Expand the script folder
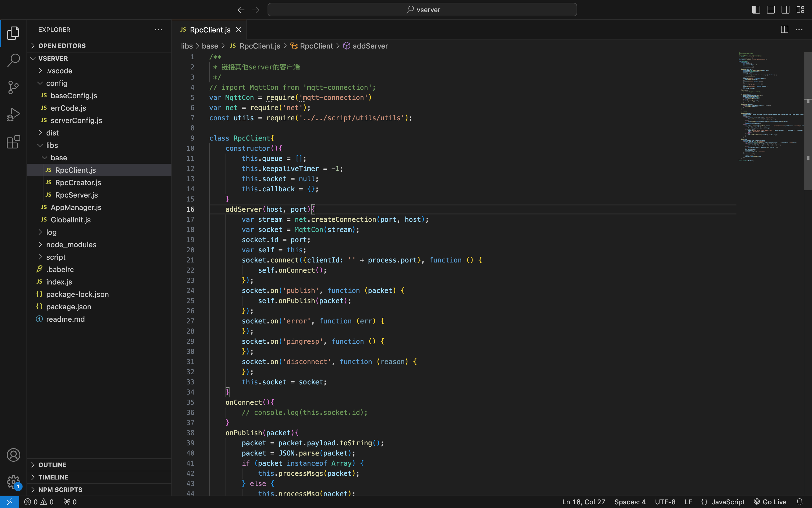812x508 pixels. (99, 257)
